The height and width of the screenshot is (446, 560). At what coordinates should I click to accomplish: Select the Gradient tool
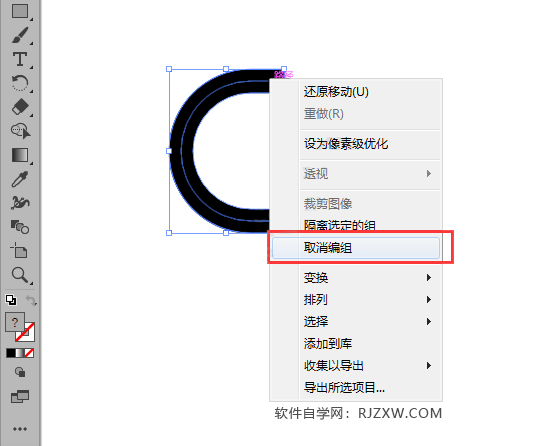click(20, 155)
